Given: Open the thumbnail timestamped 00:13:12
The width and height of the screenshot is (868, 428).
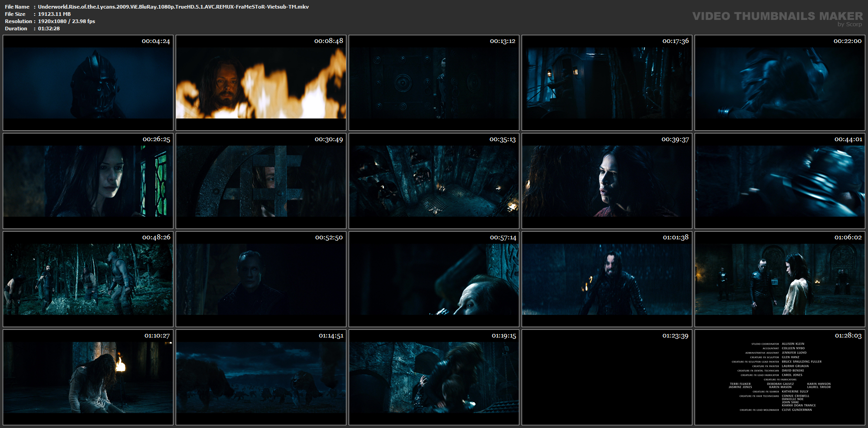Looking at the screenshot, I should pos(434,83).
